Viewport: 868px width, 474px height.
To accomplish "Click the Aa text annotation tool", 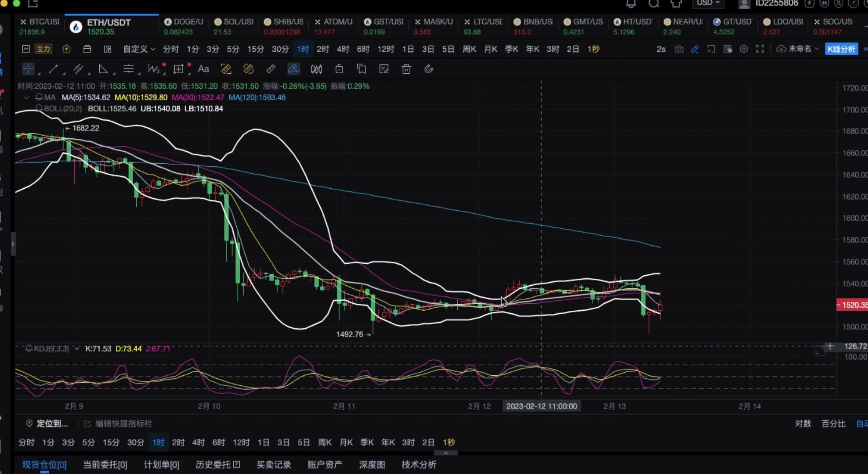I will click(203, 69).
